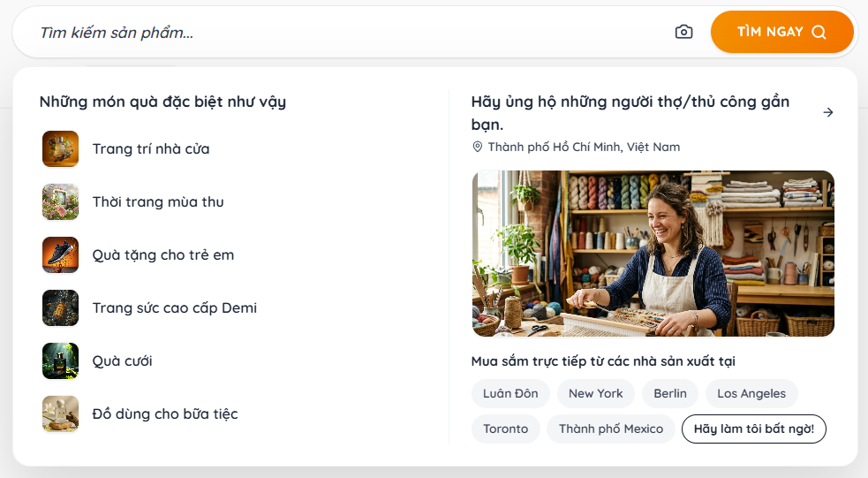868x478 pixels.
Task: Open the arrow next to local artisans heading
Action: [x=828, y=112]
